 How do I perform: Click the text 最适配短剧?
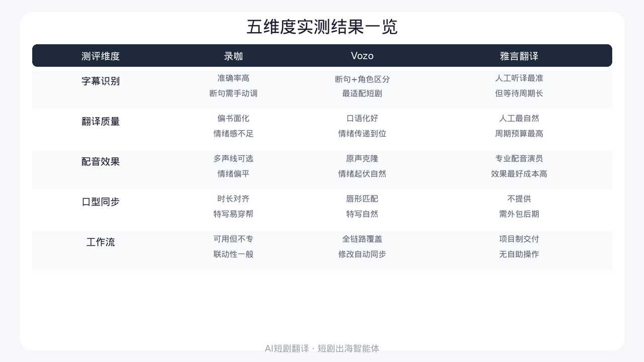362,93
